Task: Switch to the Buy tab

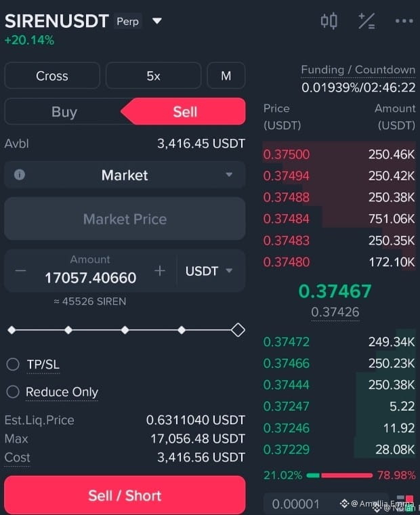Action: (x=64, y=112)
